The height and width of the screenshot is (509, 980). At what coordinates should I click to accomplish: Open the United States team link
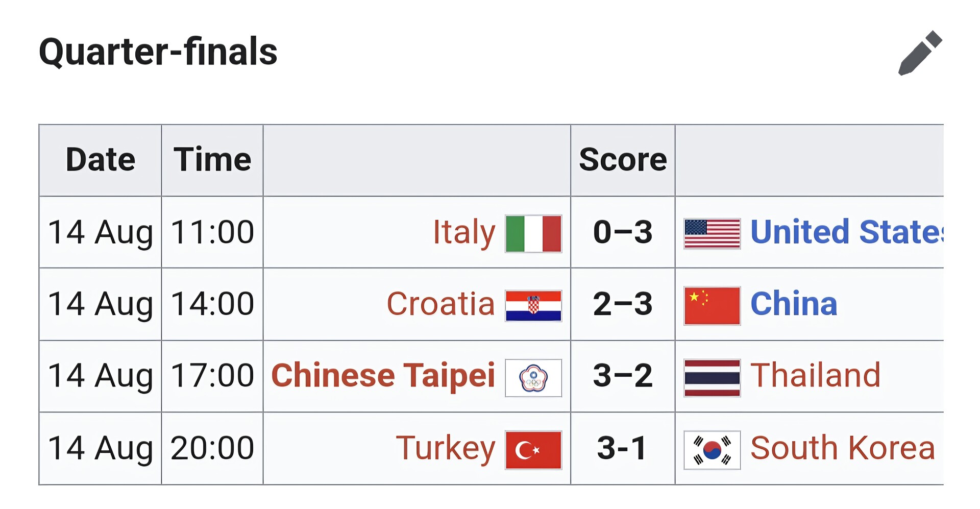847,232
